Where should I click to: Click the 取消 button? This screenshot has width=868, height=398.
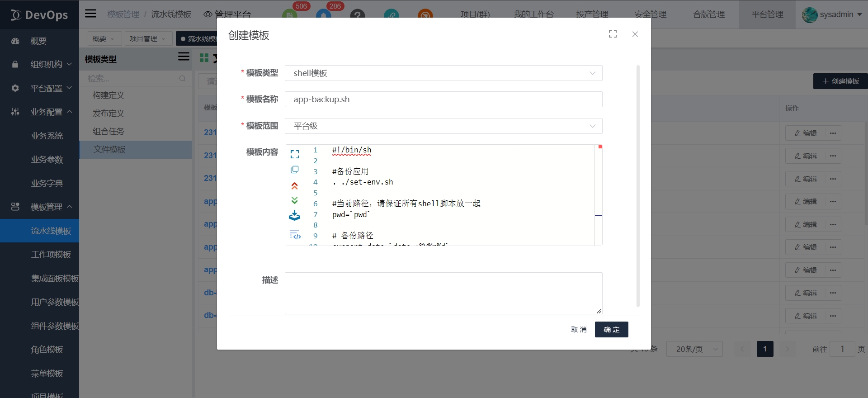point(579,330)
